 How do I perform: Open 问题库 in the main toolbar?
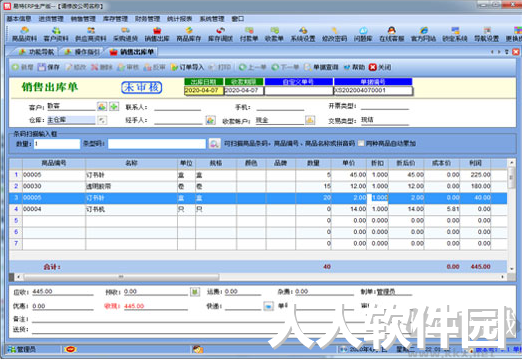[363, 34]
